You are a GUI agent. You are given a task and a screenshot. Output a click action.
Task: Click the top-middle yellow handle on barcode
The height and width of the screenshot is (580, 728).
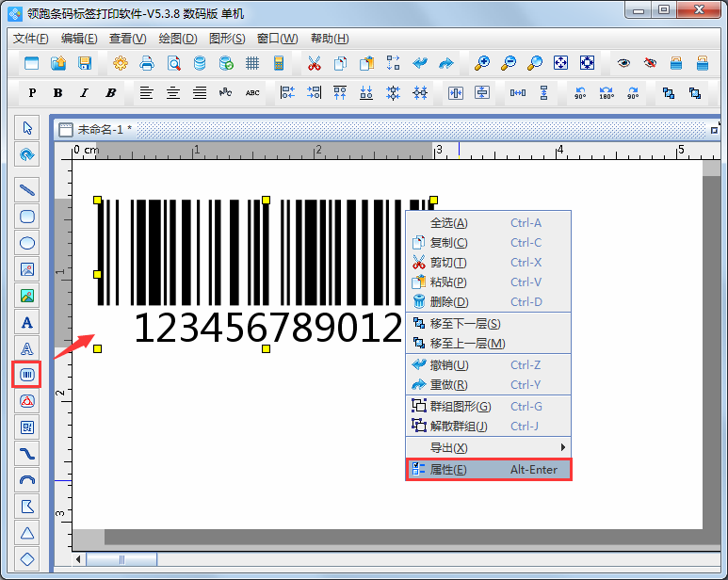point(266,200)
